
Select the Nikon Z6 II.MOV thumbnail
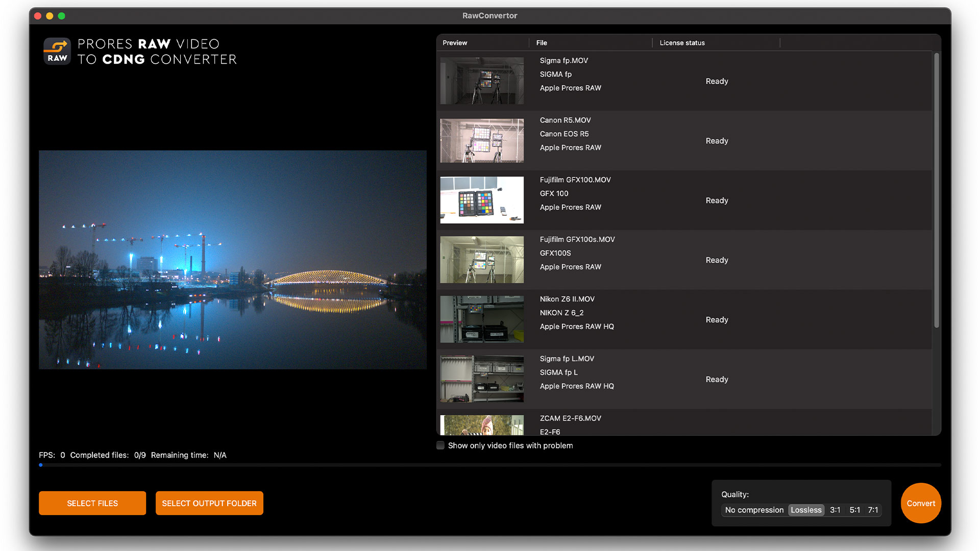tap(482, 319)
